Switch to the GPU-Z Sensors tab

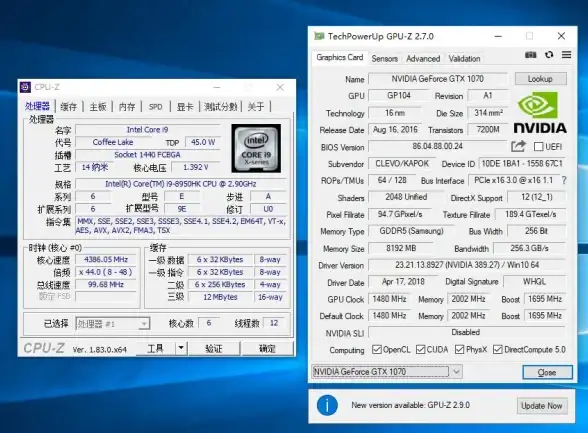384,59
